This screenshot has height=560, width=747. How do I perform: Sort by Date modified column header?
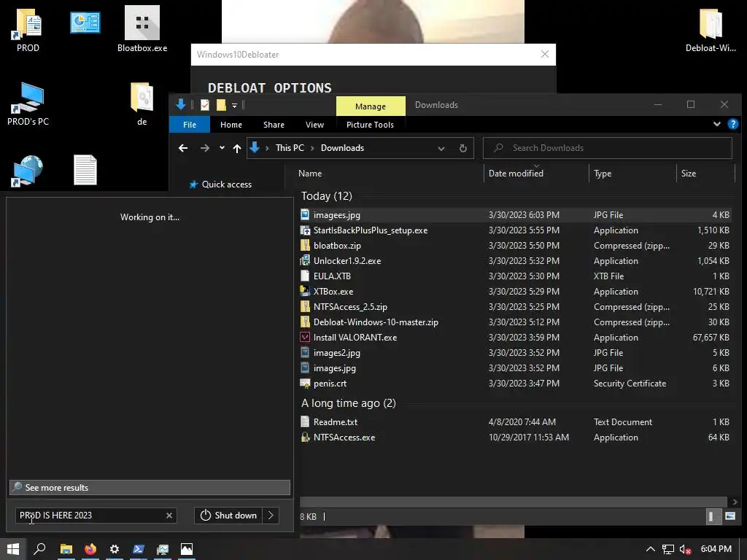pyautogui.click(x=516, y=174)
